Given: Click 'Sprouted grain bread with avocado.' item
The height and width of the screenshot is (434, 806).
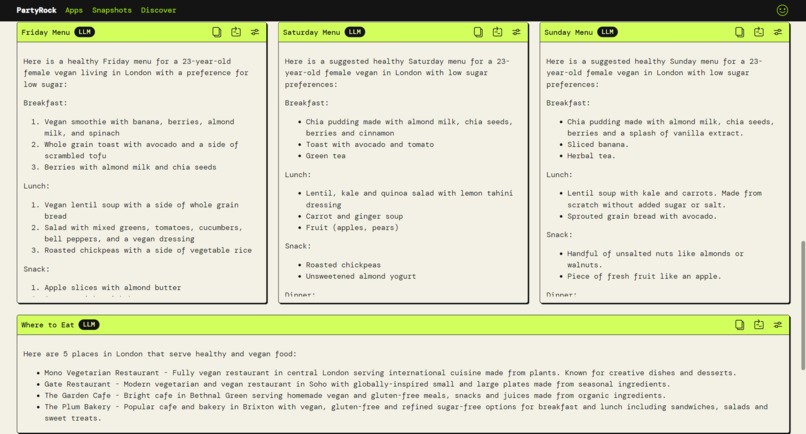Looking at the screenshot, I should click(x=642, y=216).
